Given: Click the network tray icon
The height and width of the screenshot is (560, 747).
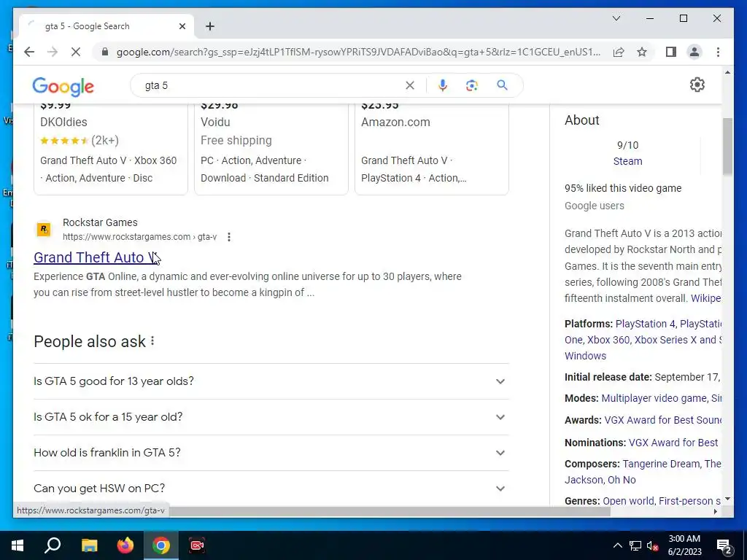Looking at the screenshot, I should pos(635,545).
